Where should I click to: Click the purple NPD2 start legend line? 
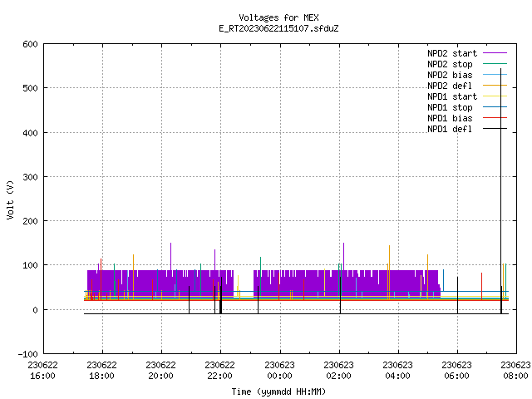coord(495,53)
